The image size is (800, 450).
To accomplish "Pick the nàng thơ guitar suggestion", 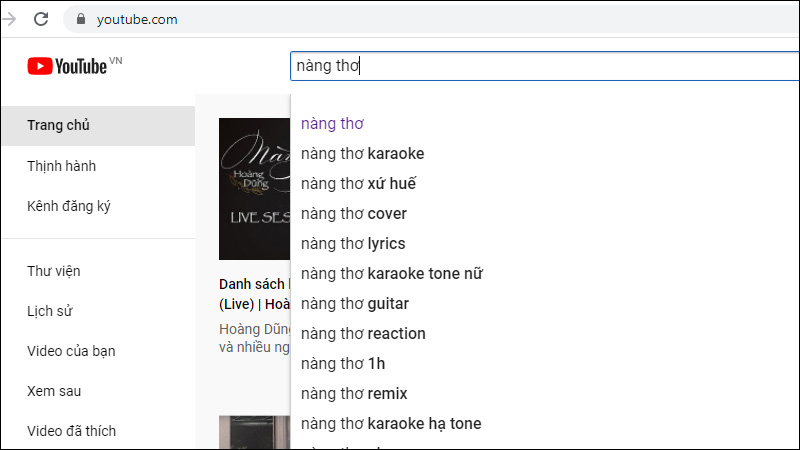I will [544, 304].
